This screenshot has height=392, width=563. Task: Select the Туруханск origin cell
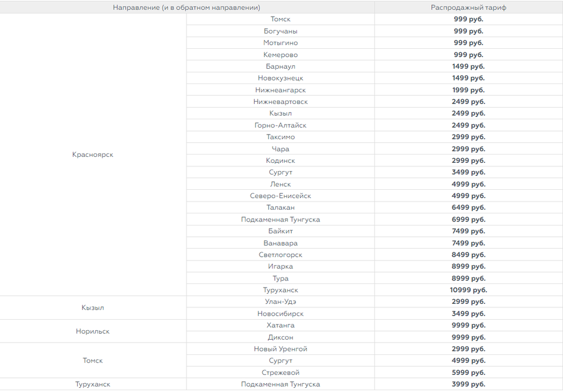tap(93, 384)
